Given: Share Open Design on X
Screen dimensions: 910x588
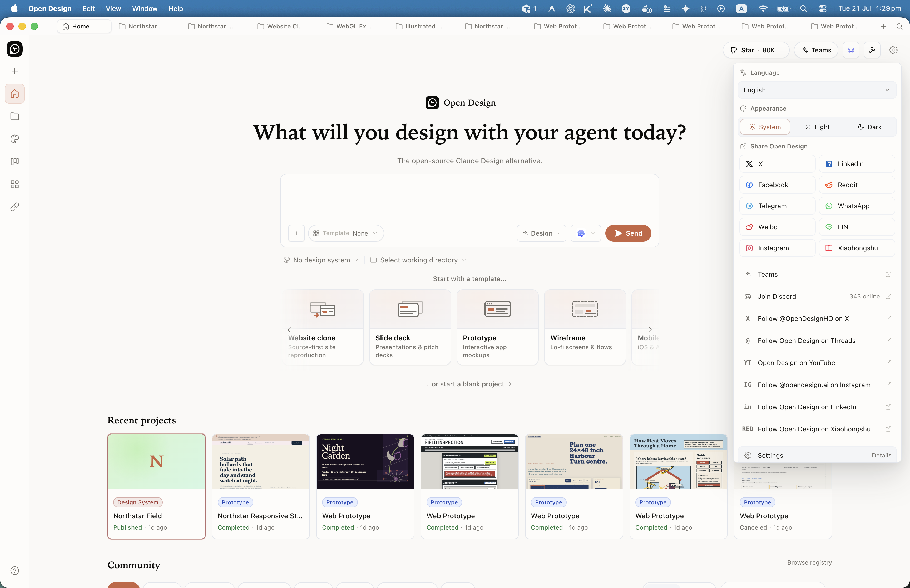Looking at the screenshot, I should tap(777, 164).
